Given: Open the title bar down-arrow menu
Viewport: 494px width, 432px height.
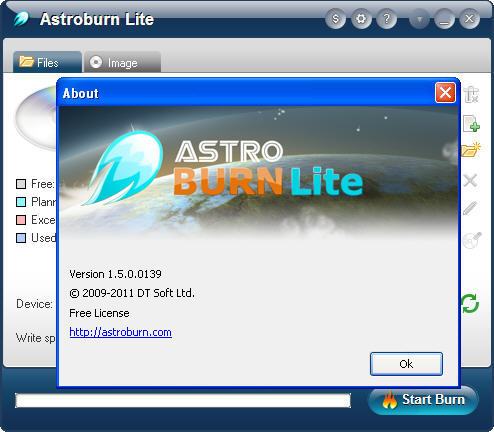Looking at the screenshot, I should tap(419, 19).
